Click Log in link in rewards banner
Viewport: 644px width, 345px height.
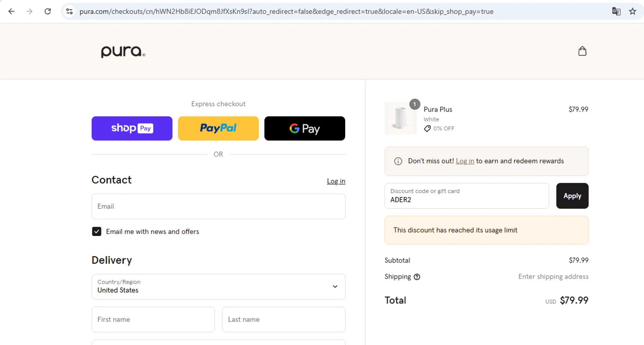coord(465,161)
